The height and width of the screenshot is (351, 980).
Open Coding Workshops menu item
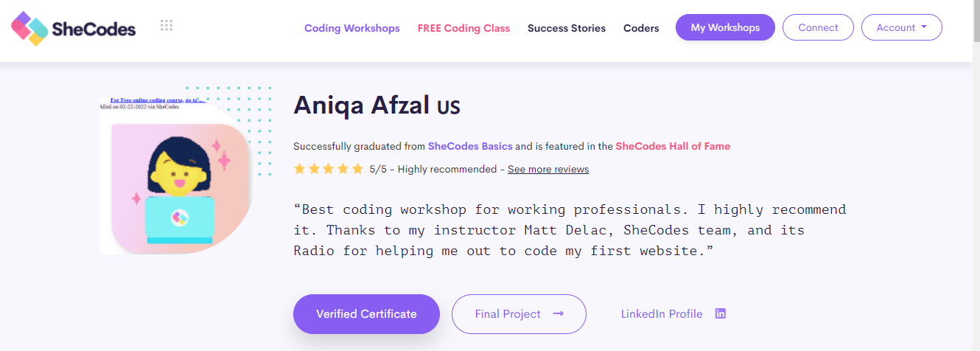pyautogui.click(x=352, y=28)
